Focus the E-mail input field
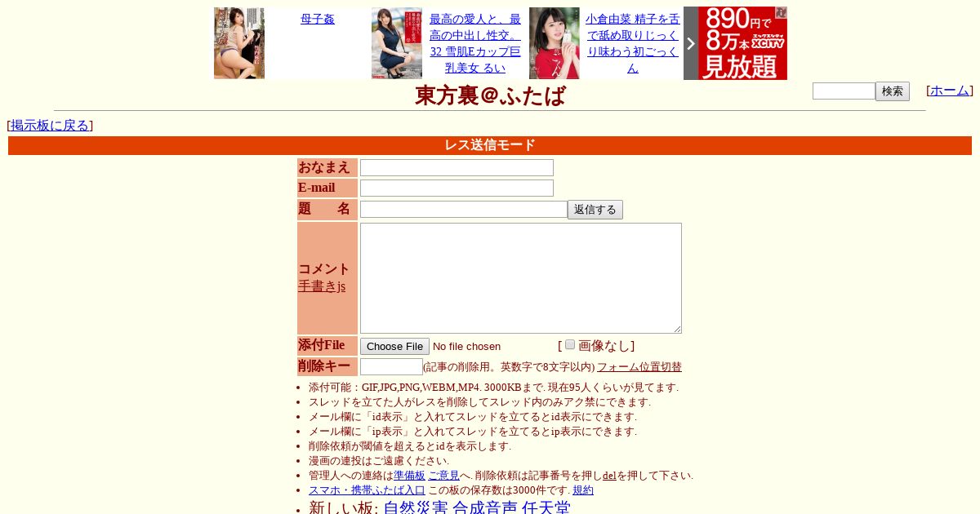 tap(457, 188)
